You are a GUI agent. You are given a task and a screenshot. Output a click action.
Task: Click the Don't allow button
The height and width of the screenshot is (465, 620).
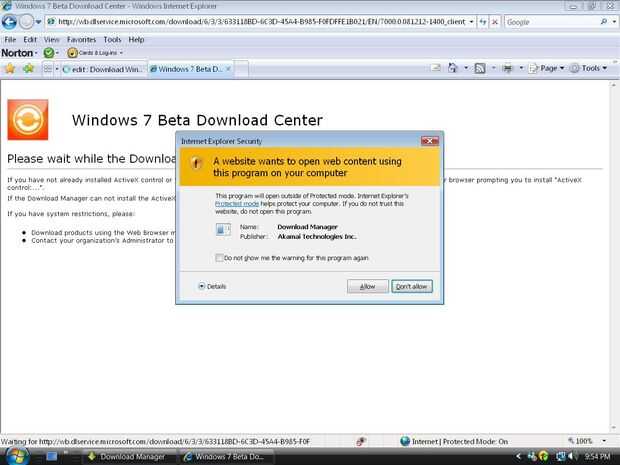click(x=412, y=286)
